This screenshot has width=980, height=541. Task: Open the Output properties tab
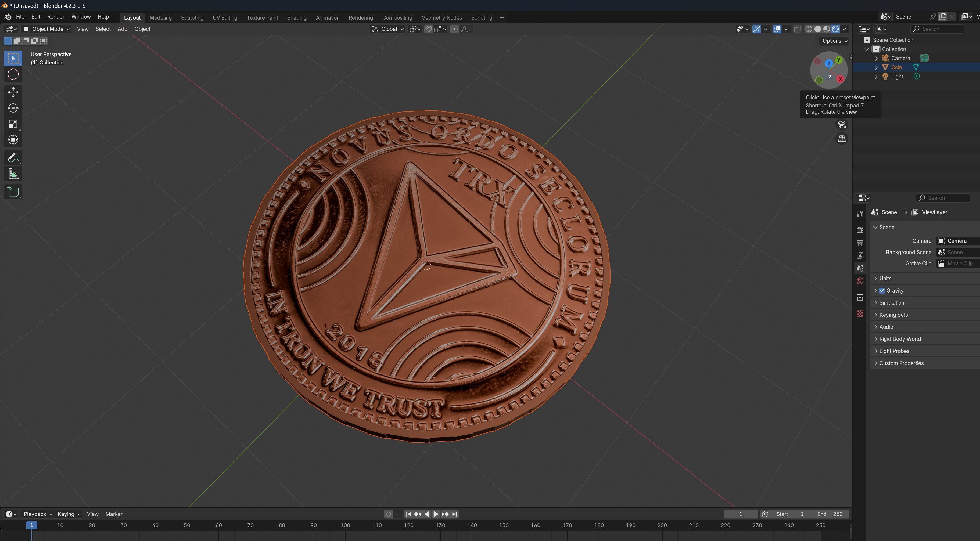click(x=860, y=243)
